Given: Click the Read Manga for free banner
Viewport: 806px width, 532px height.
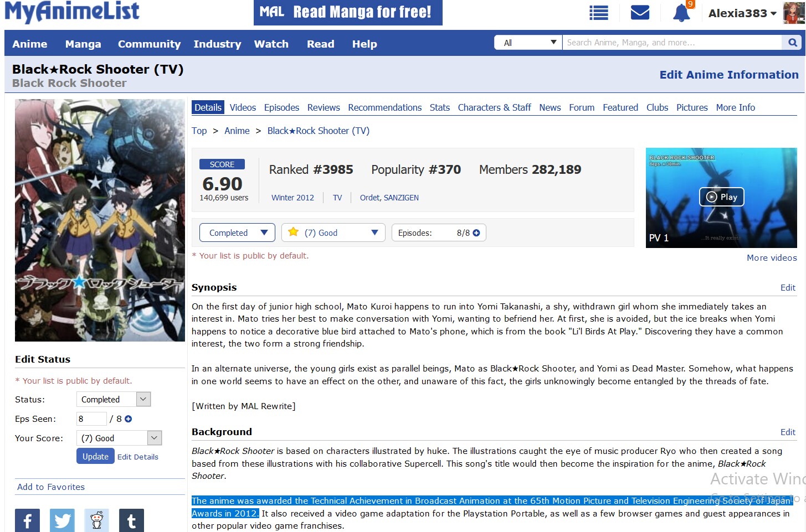Looking at the screenshot, I should 348,12.
